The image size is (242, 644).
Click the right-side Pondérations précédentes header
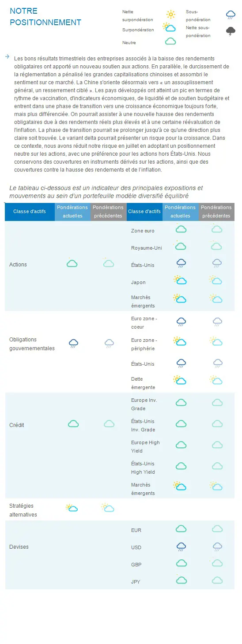pos(216,212)
